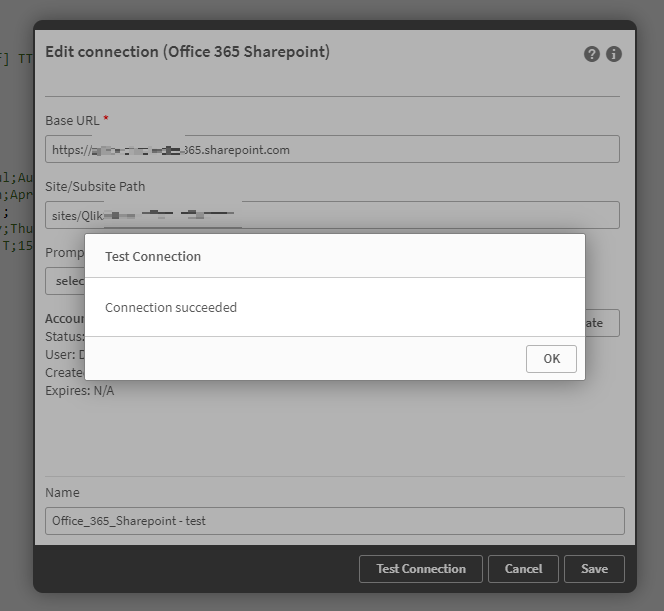Image resolution: width=664 pixels, height=611 pixels.
Task: Click into the Site/Subsite Path field
Action: (332, 215)
